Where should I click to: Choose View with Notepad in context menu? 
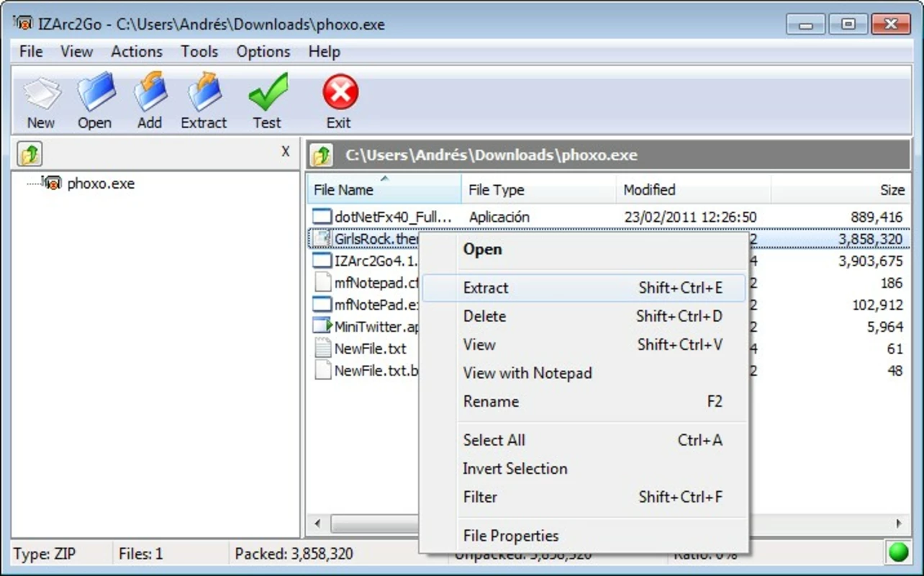pos(584,373)
